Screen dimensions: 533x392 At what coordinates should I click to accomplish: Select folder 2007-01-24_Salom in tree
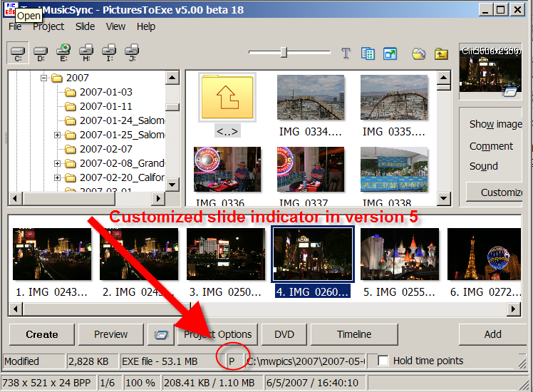(122, 120)
